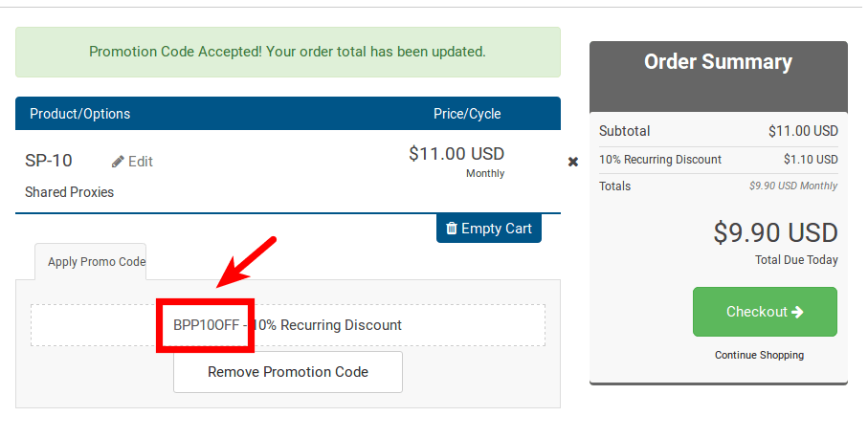Click the BPP10OFF promo code text

(x=206, y=325)
